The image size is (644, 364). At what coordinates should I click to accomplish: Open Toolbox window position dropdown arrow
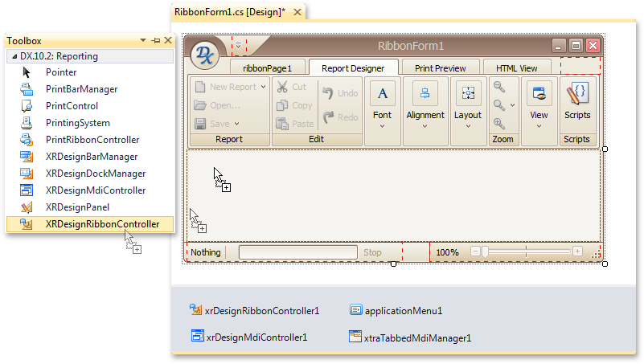[143, 40]
